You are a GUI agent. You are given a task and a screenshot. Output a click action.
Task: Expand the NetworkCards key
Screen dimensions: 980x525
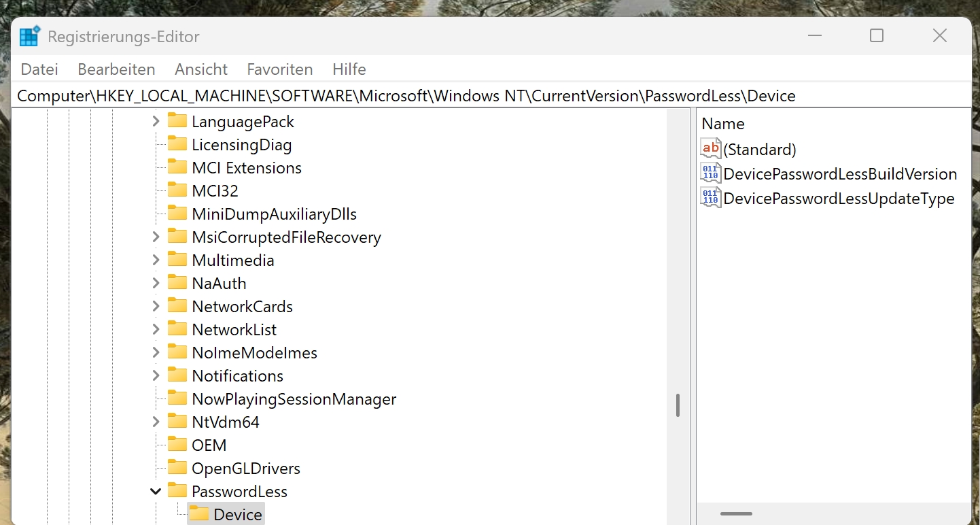156,307
